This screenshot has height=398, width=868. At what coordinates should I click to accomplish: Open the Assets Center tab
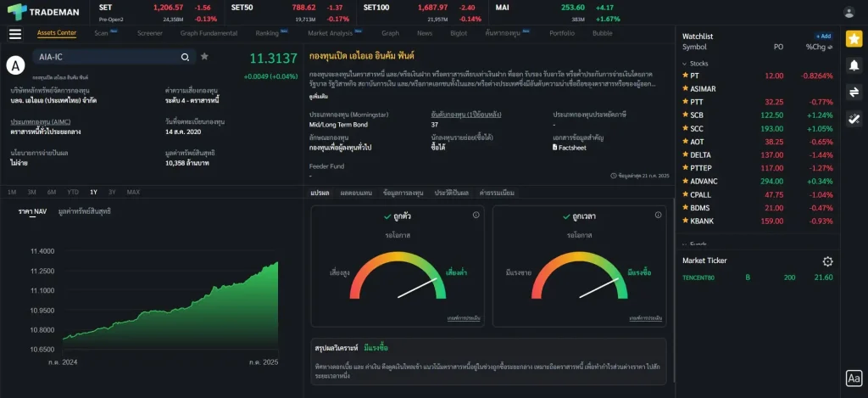(57, 33)
